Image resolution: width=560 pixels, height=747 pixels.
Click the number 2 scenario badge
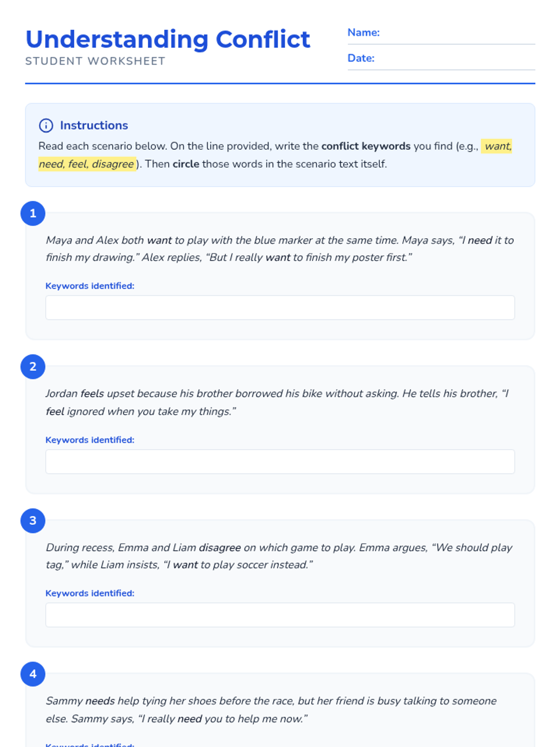tap(33, 366)
